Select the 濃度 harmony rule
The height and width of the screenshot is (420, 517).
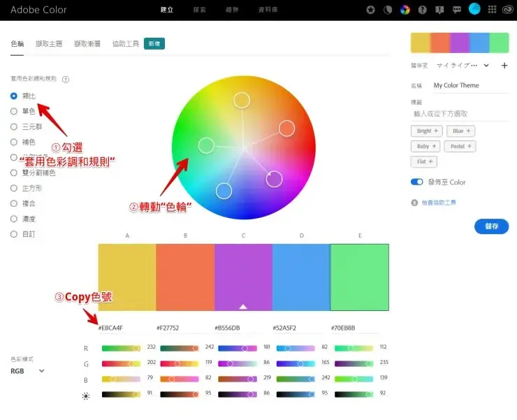14,219
